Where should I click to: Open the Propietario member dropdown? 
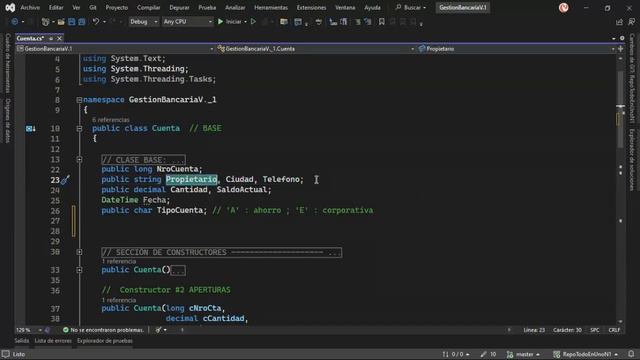coord(516,49)
